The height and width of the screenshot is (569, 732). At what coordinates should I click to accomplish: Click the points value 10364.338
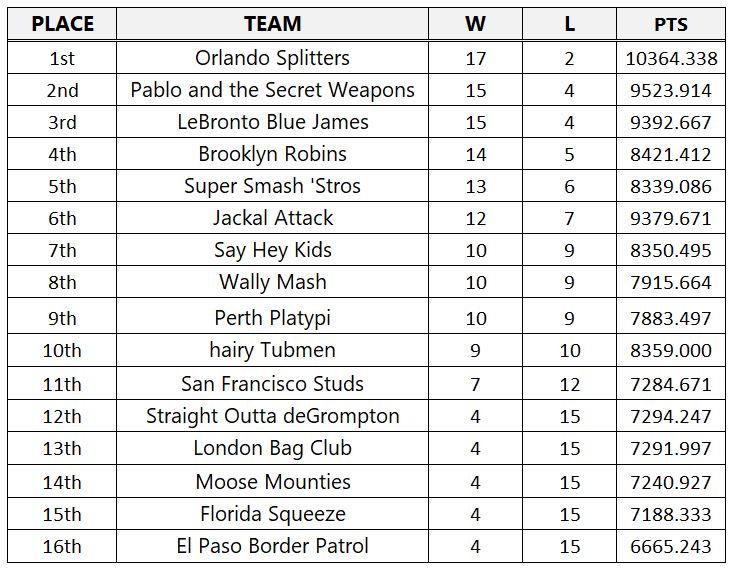pos(671,58)
